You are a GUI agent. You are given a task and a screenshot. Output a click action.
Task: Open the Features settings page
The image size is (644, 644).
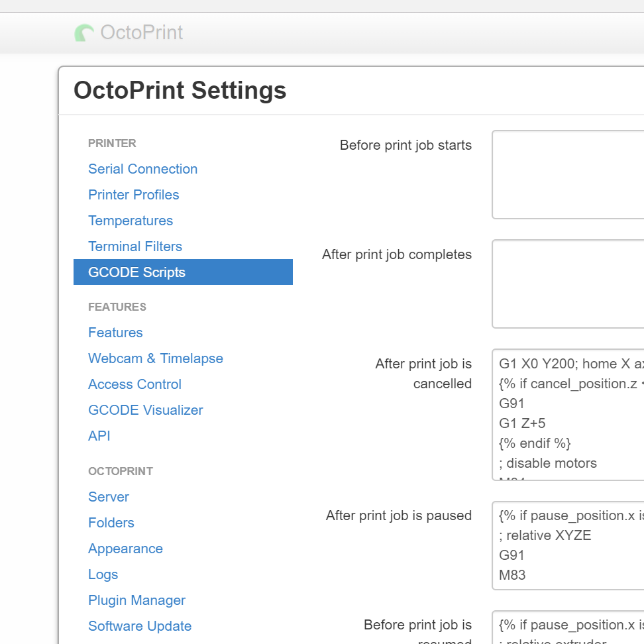[115, 333]
